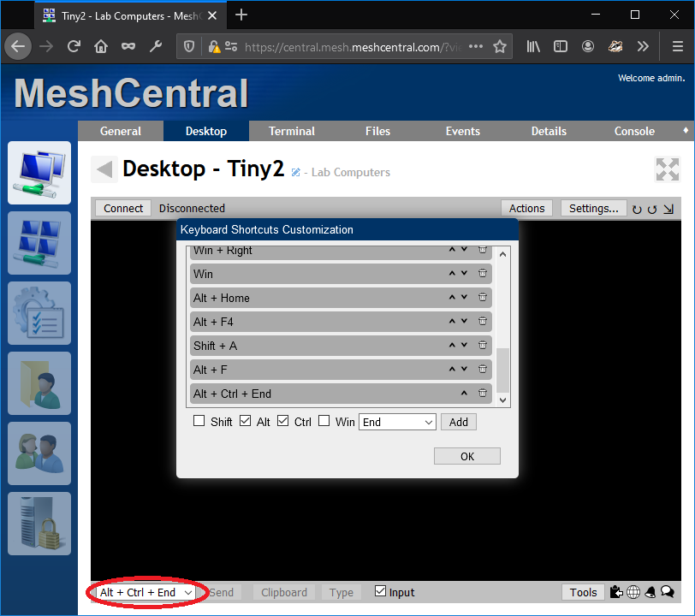Image resolution: width=695 pixels, height=616 pixels.
Task: Rotate remote desktop clockwise icon
Action: click(637, 209)
